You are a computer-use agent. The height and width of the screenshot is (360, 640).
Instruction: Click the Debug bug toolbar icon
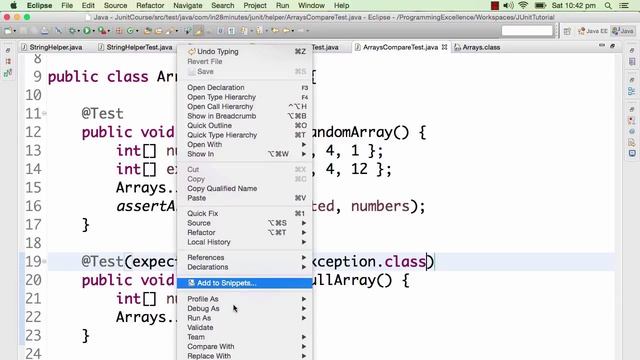[72, 31]
